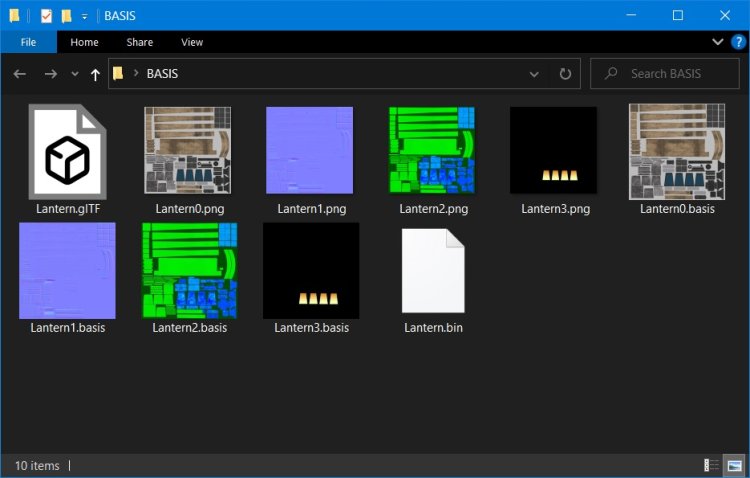Open the Share ribbon tab

tap(140, 42)
